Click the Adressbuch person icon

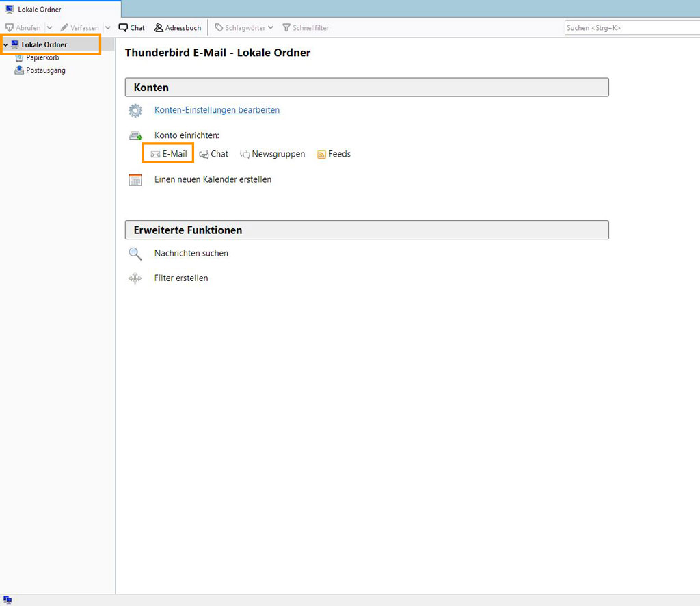[159, 27]
